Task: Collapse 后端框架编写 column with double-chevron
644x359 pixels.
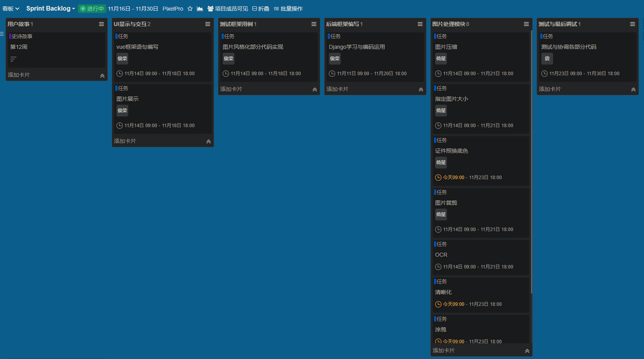Action: (x=421, y=90)
